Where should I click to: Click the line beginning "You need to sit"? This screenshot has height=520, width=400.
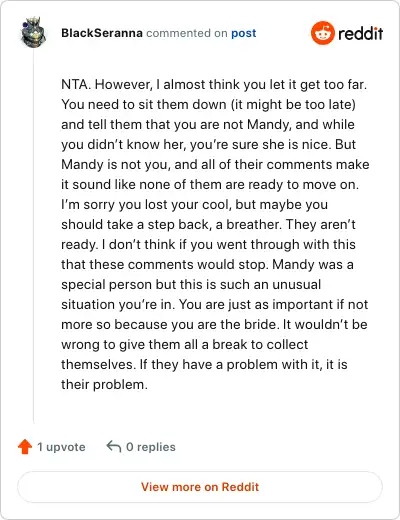(208, 105)
